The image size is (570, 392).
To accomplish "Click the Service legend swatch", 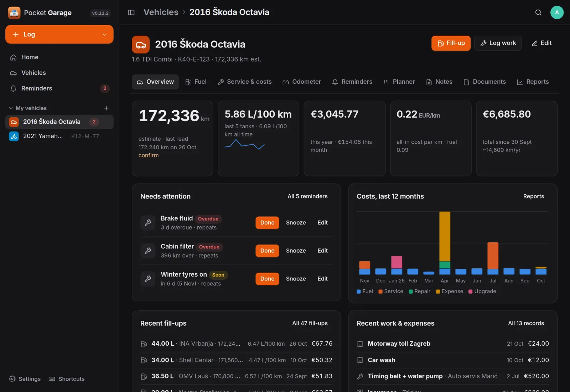I will [380, 292].
